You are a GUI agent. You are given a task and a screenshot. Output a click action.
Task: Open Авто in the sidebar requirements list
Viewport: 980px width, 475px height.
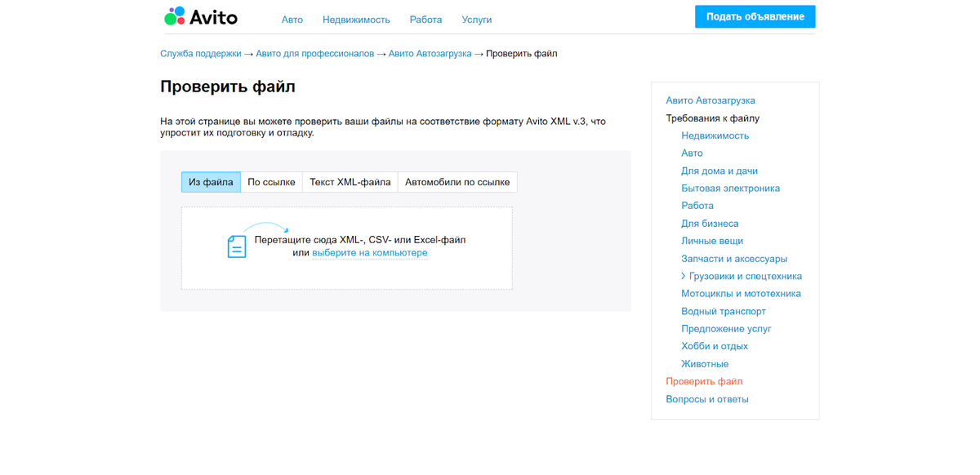click(x=692, y=153)
